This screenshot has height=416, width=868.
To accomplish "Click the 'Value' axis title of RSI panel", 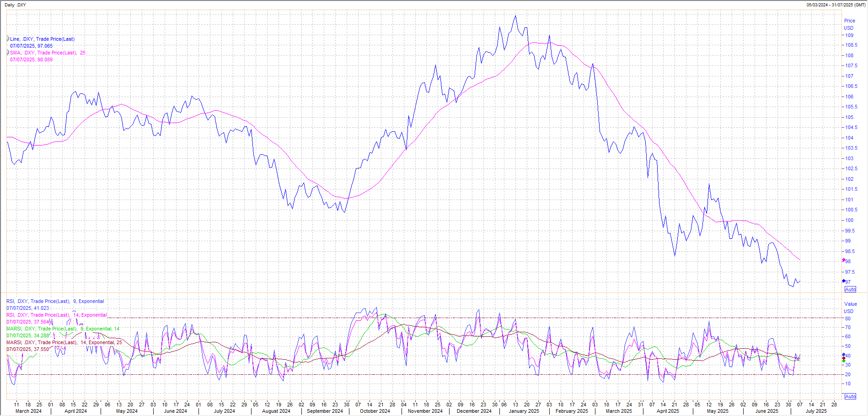I will (851, 304).
